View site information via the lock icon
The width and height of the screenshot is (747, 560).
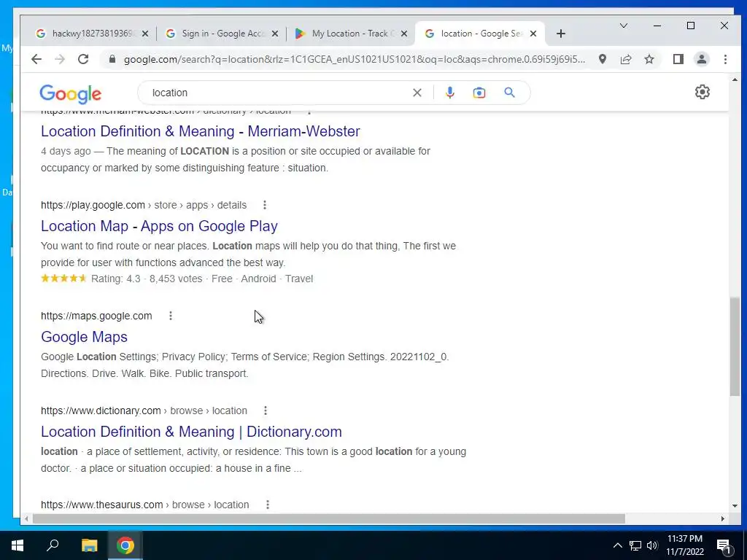point(112,59)
